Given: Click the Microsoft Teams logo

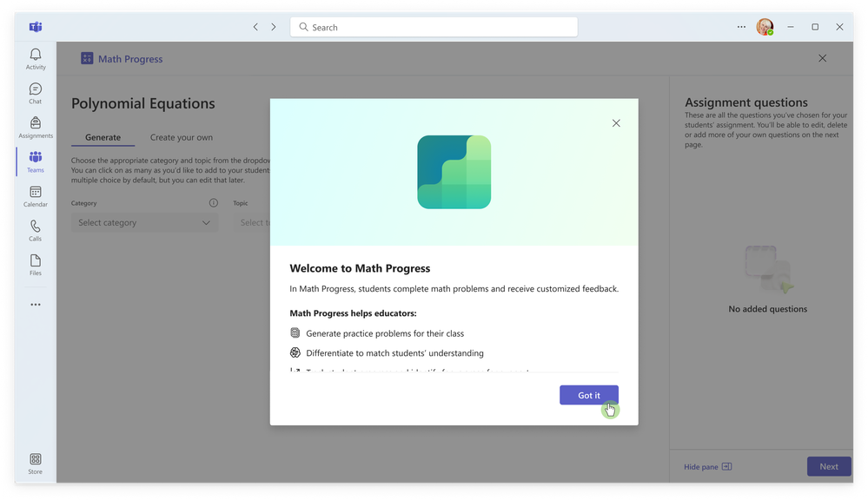Looking at the screenshot, I should tap(36, 27).
